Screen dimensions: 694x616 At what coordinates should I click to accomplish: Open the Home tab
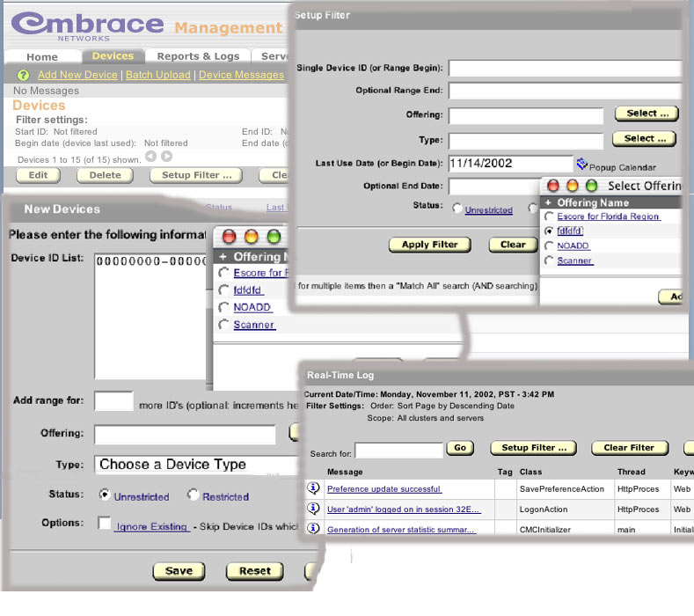42,57
